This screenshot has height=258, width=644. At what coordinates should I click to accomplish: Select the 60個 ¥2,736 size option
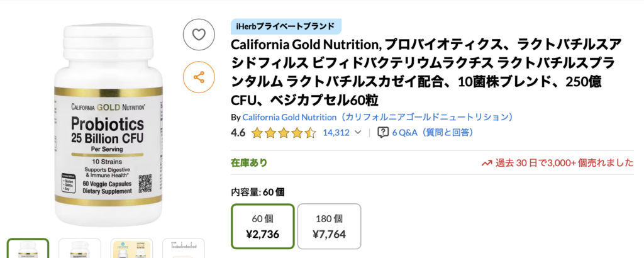[x=263, y=227]
